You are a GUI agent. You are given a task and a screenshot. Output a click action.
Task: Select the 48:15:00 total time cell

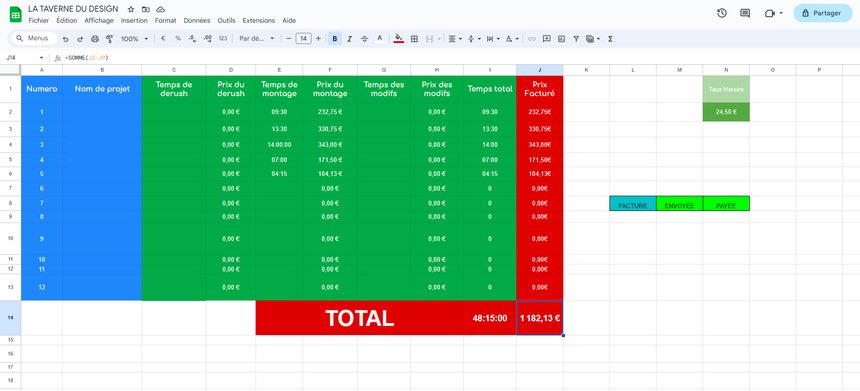(x=490, y=318)
